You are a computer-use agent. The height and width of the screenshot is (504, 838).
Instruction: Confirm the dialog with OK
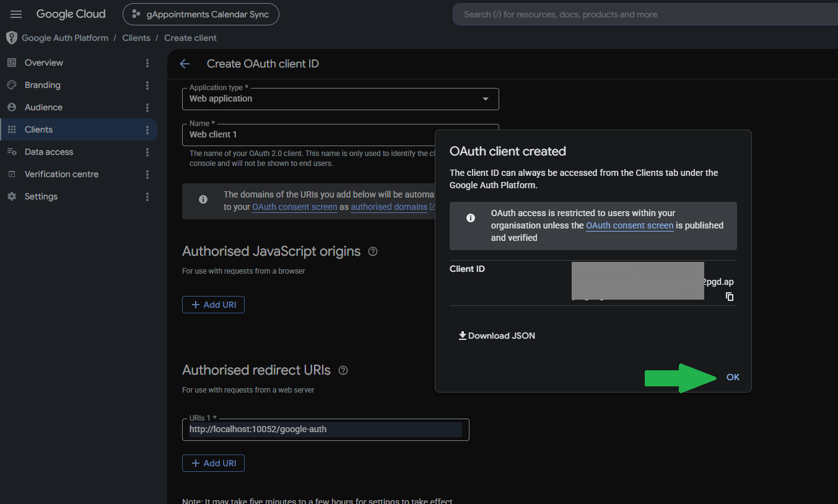click(733, 377)
